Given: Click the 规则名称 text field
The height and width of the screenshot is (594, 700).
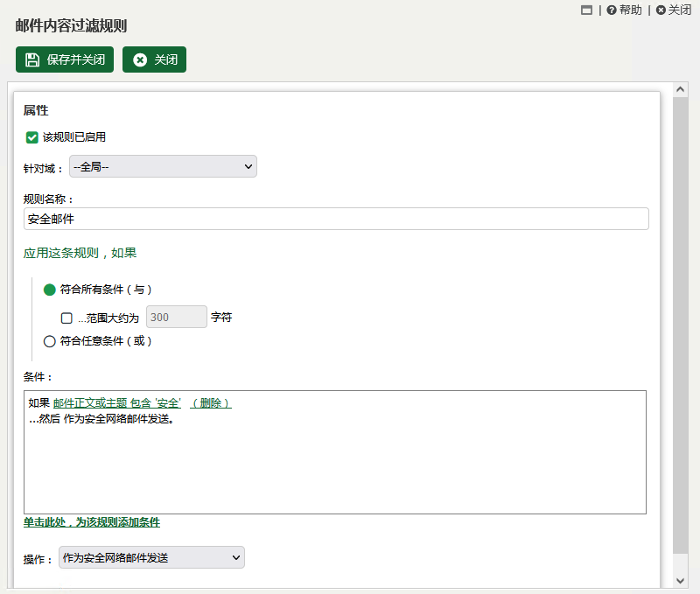Looking at the screenshot, I should 336,219.
